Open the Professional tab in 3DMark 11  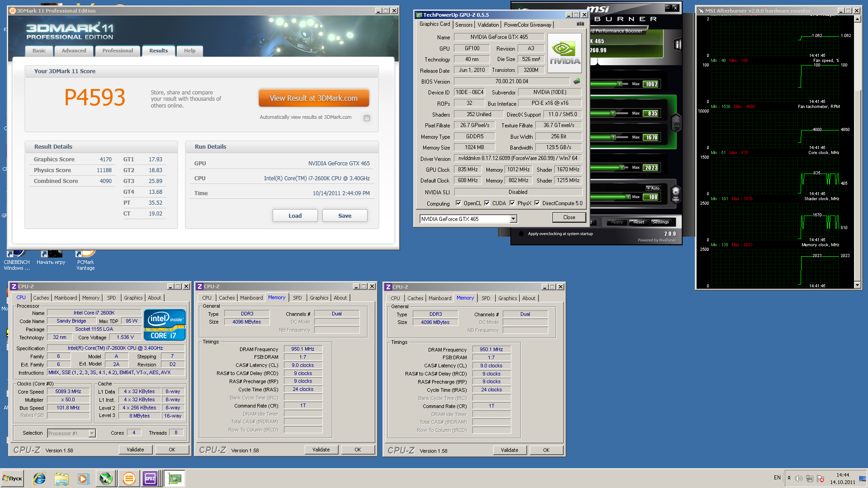[118, 51]
